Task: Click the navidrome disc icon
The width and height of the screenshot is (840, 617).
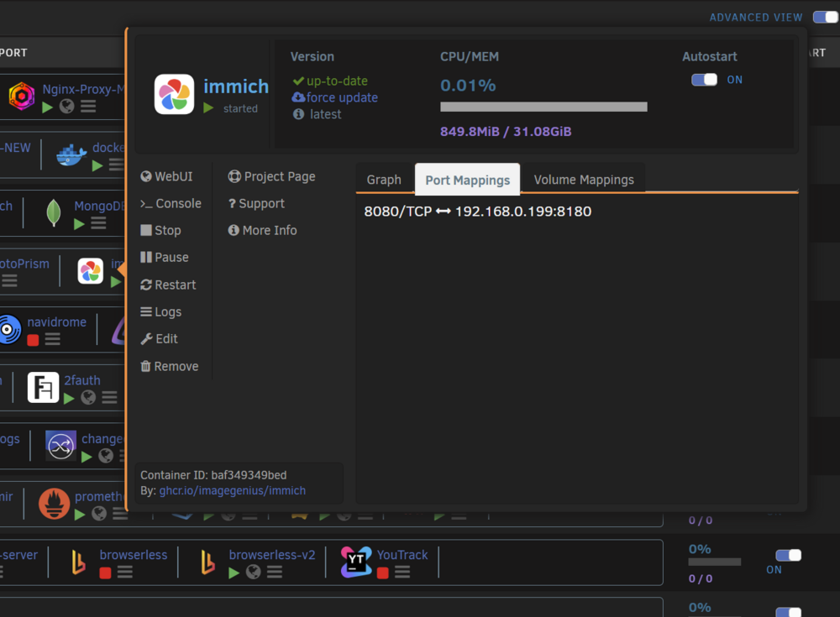Action: click(8, 329)
